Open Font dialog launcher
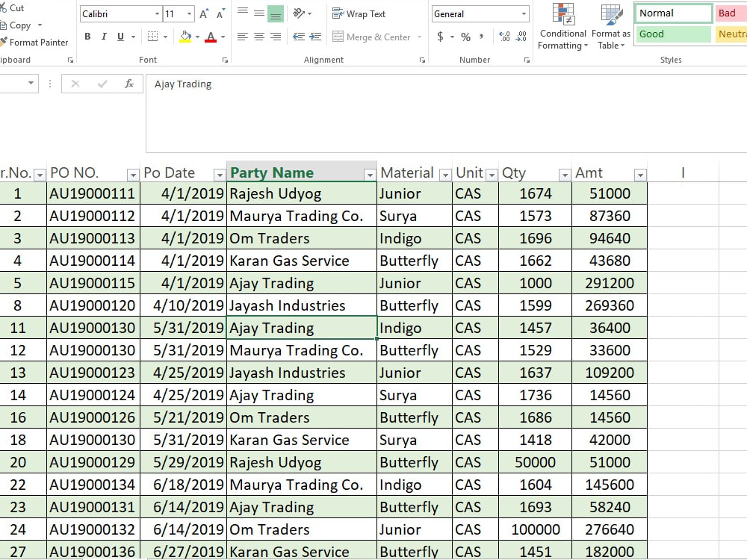747x560 pixels. point(225,60)
